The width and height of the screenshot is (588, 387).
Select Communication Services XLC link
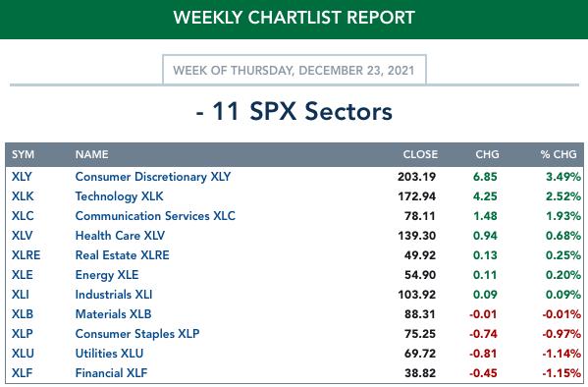coord(155,216)
